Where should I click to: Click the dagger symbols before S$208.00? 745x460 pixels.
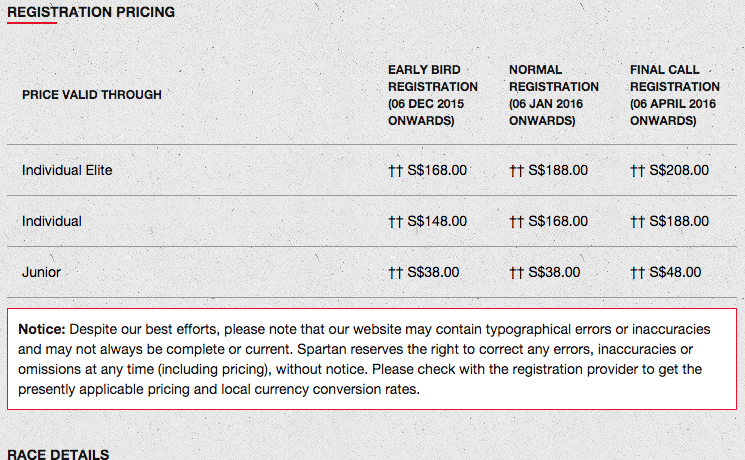(x=637, y=171)
